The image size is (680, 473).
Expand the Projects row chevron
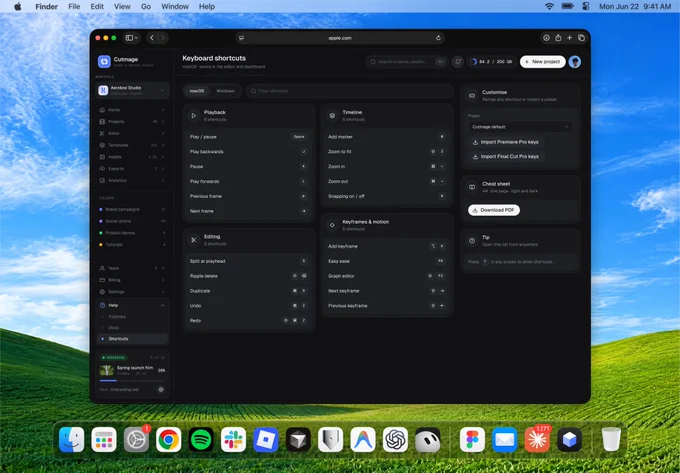(163, 122)
